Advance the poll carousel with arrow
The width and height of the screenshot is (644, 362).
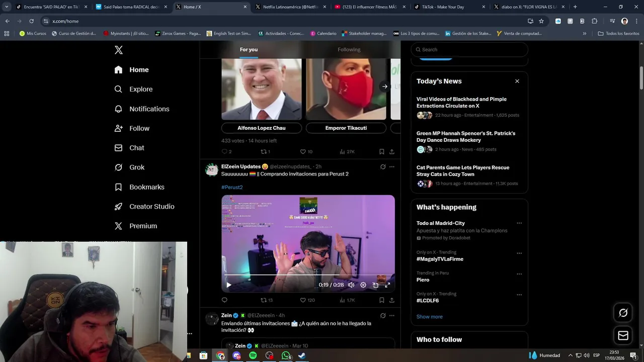pyautogui.click(x=384, y=86)
